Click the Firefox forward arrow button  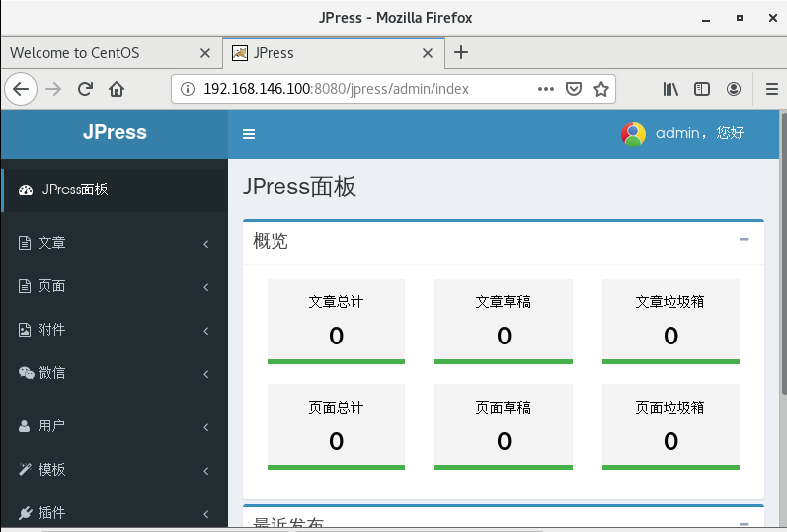click(53, 89)
